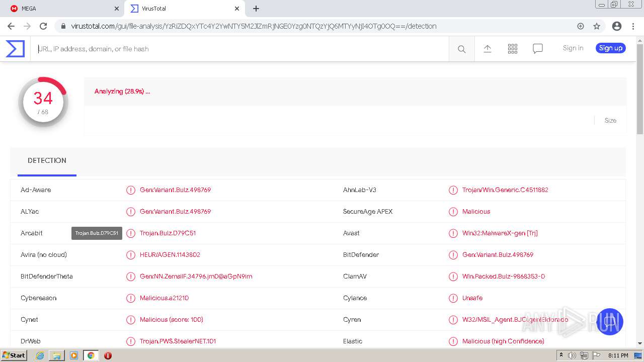The image size is (644, 362).
Task: Open media player from taskbar
Action: pos(74,355)
